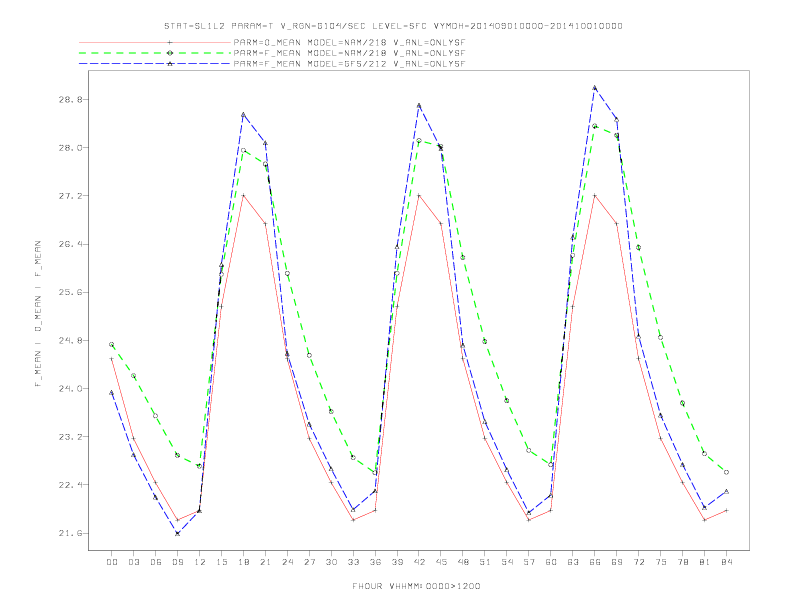Click y-axis tick label 21.6
The height and width of the screenshot is (612, 792).
[70, 533]
